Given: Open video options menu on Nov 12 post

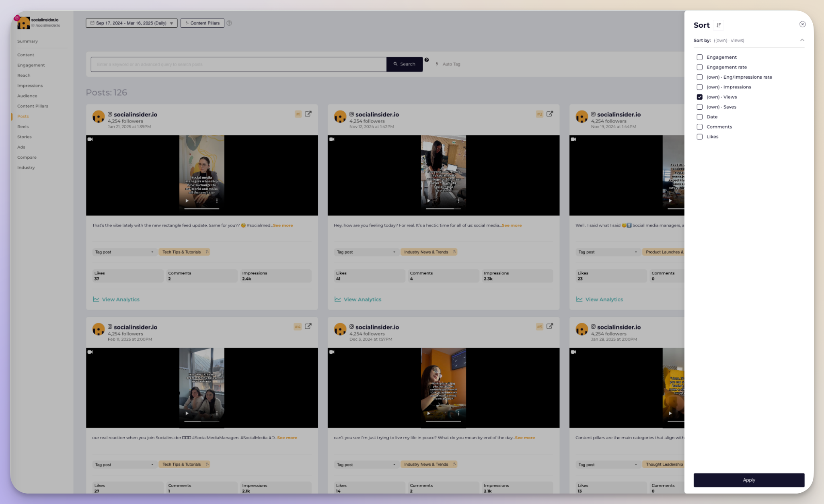Looking at the screenshot, I should (458, 201).
